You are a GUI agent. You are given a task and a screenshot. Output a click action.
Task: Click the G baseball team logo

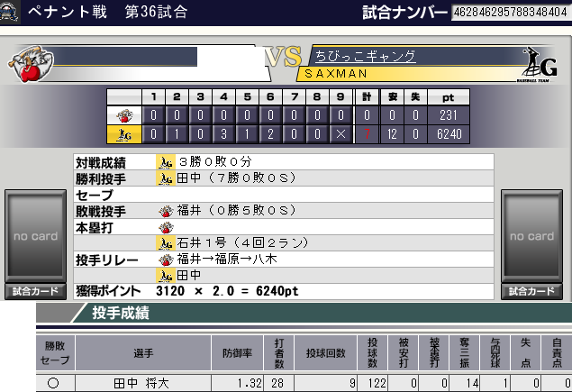pos(539,64)
